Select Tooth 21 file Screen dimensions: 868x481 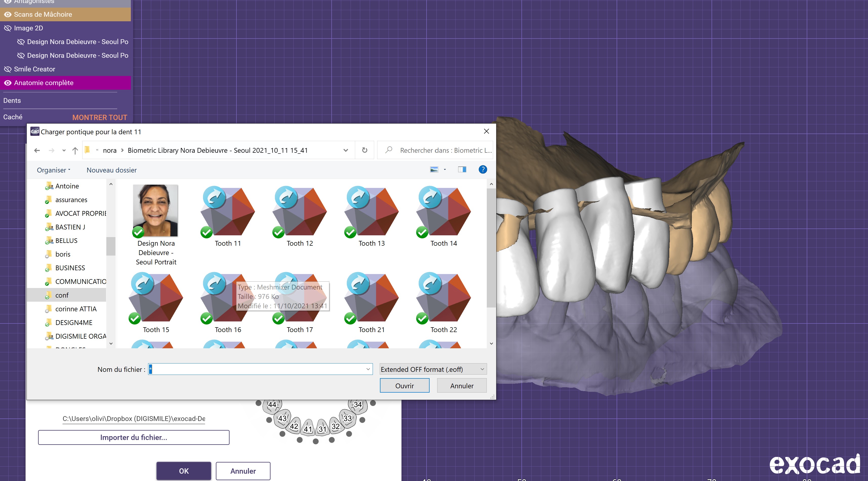click(371, 303)
